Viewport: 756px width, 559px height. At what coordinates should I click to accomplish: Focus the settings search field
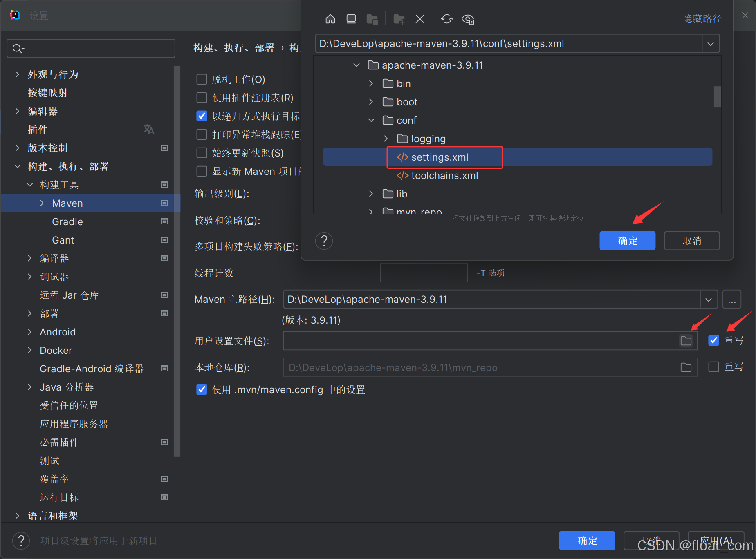click(91, 49)
